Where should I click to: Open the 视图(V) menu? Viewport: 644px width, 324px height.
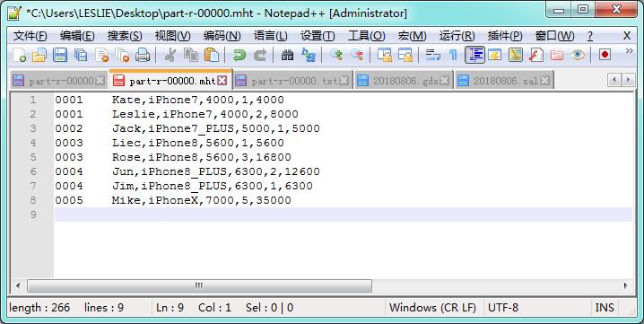coord(172,36)
